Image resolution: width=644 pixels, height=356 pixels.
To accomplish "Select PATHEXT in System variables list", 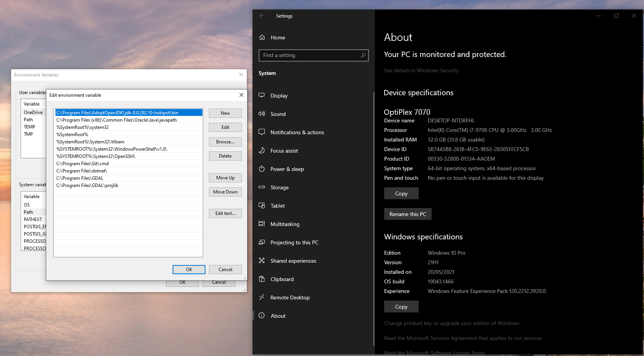I will [x=34, y=219].
